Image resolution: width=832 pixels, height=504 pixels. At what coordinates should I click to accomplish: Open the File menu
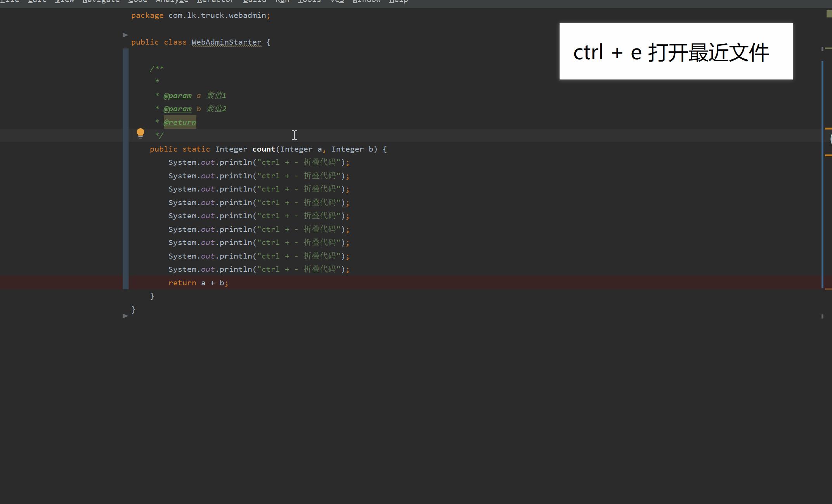pos(9,1)
